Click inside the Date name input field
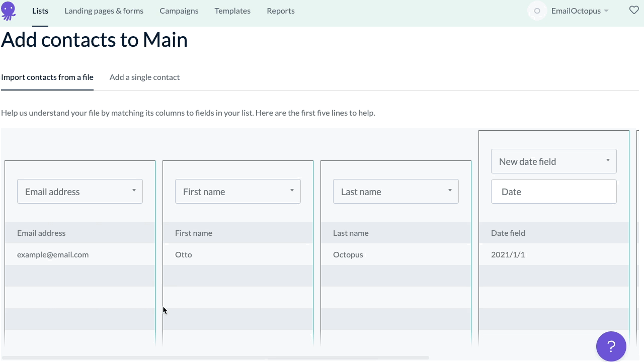 point(553,192)
